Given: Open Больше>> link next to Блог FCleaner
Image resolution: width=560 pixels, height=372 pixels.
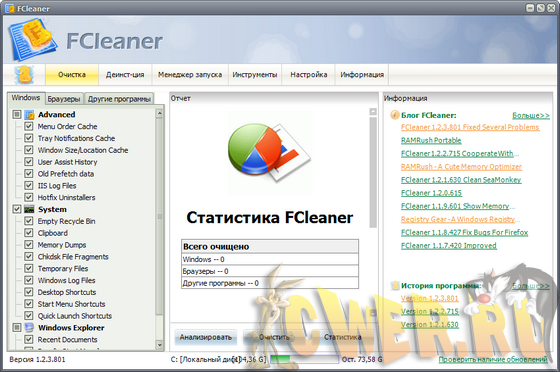Looking at the screenshot, I should point(531,115).
